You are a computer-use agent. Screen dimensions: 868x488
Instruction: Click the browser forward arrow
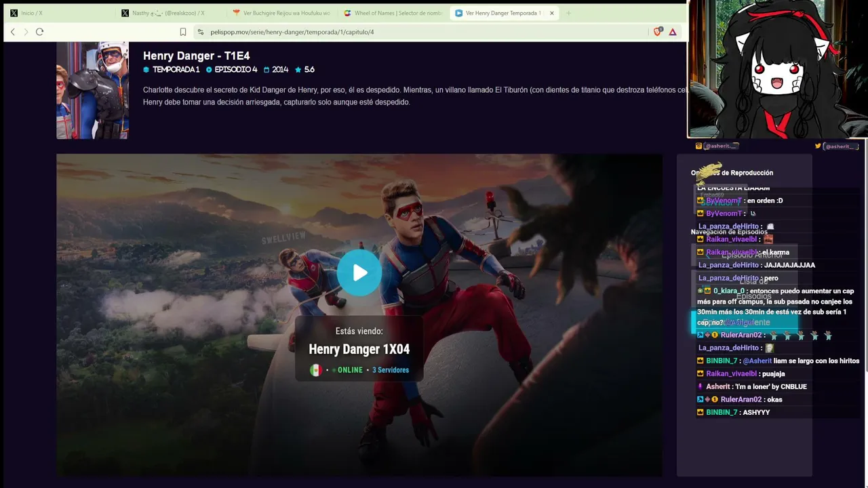tap(26, 32)
